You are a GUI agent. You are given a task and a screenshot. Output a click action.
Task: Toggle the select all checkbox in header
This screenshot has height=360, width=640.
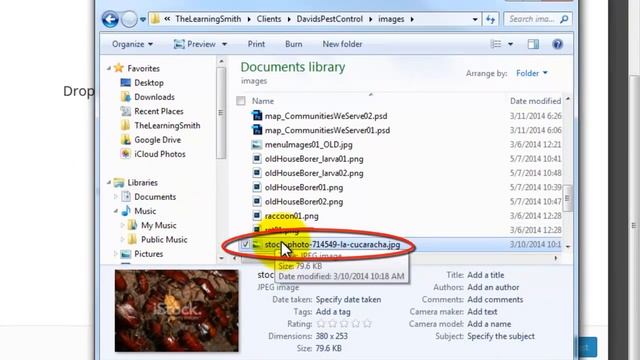click(x=241, y=101)
